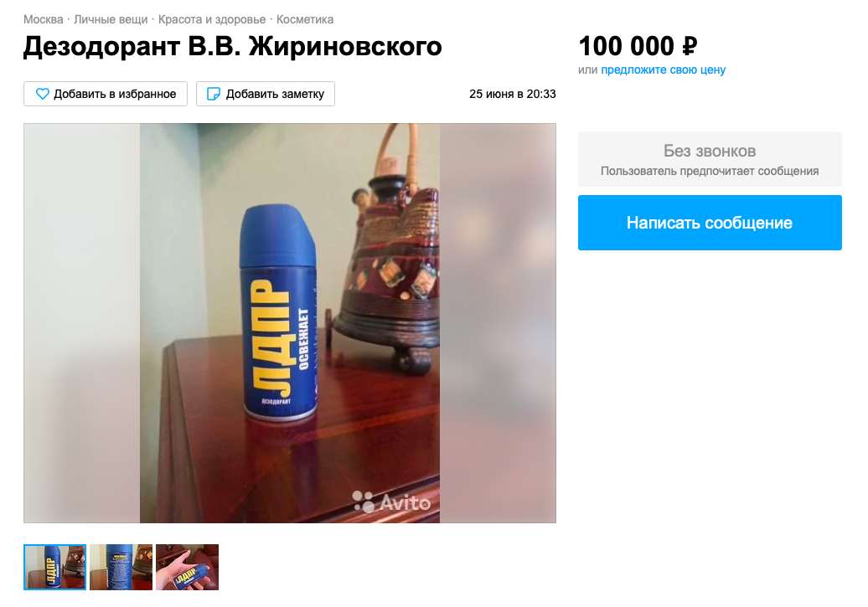
Task: Open the Москва breadcrumb
Action: [x=44, y=19]
